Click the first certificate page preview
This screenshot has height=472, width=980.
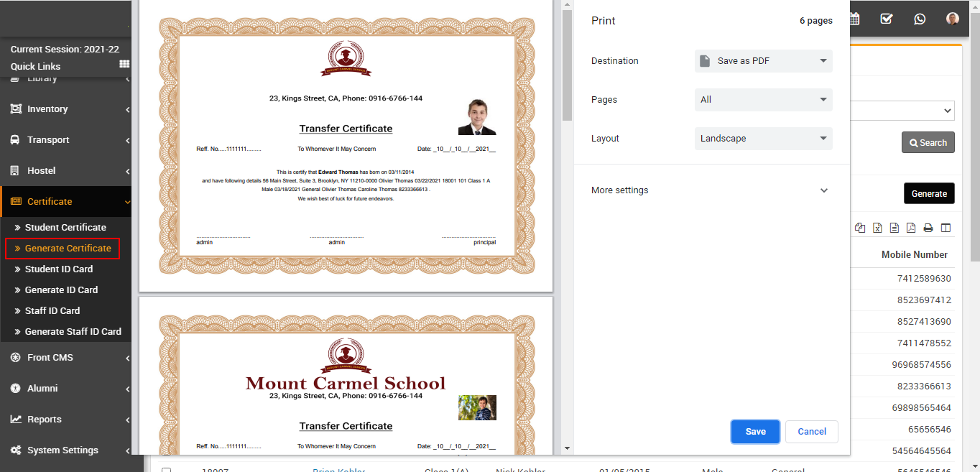pos(346,146)
